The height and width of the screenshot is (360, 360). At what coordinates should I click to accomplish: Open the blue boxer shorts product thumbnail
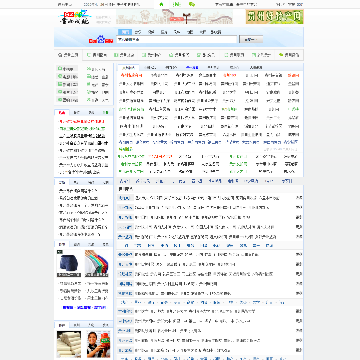[x=69, y=264]
